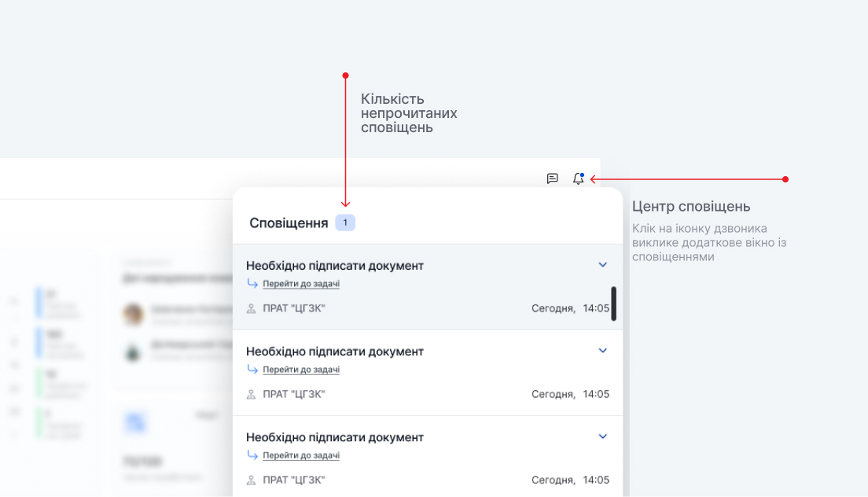Select the first 'Необхідно підписати документ' notification title
The height and width of the screenshot is (497, 868).
335,266
